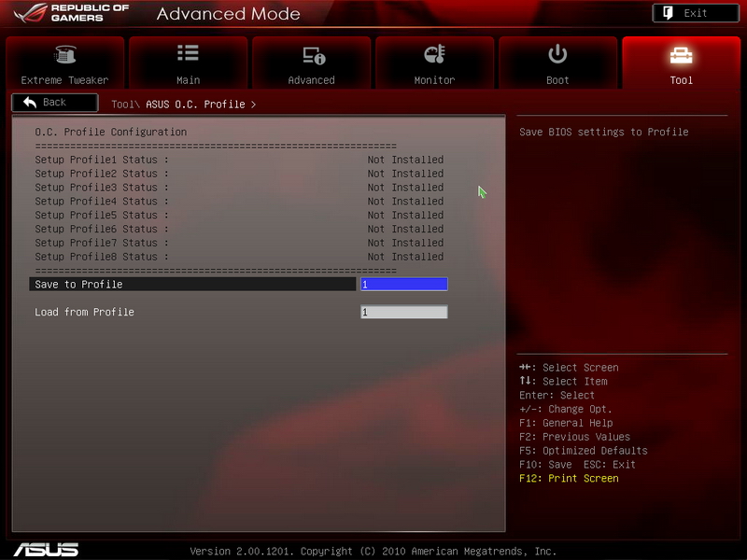Click the O.C. Profile Configuration heading

click(x=111, y=132)
